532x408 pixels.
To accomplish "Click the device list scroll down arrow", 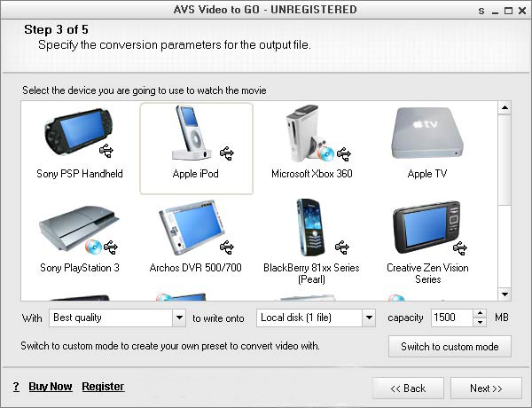I will coord(505,294).
